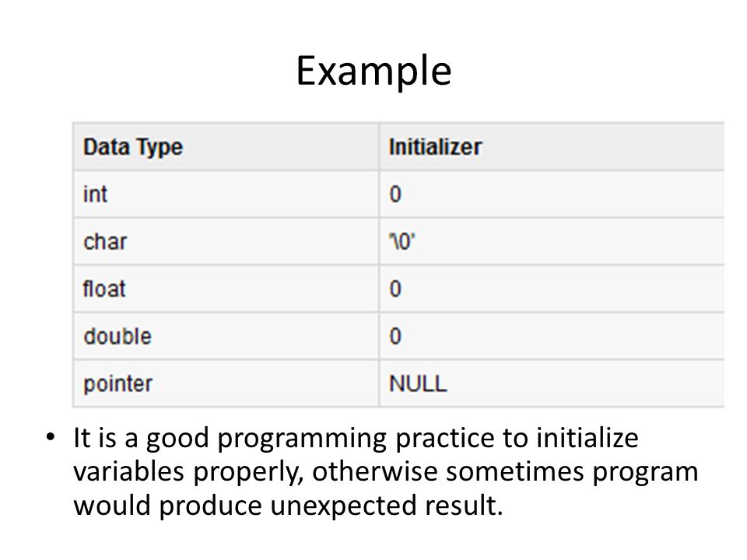This screenshot has height=560, width=747.
Task: Click the word otherwise in bullet text
Action: click(375, 471)
